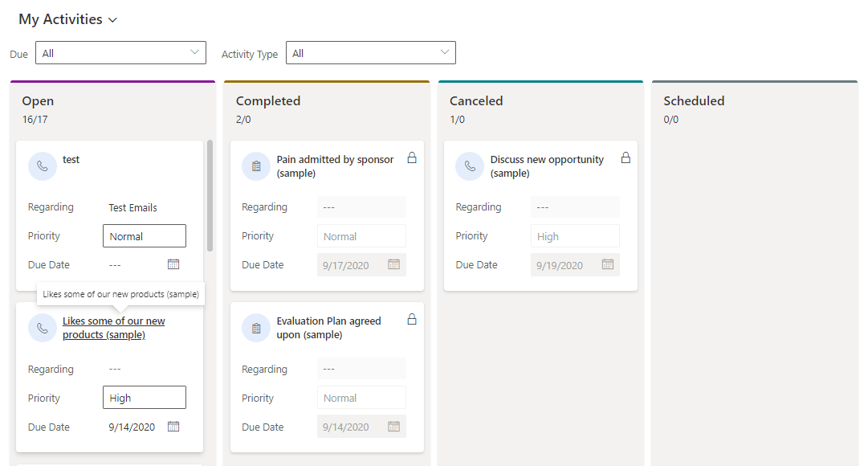This screenshot has width=868, height=466.
Task: Click phone call icon on test card
Action: click(x=42, y=166)
